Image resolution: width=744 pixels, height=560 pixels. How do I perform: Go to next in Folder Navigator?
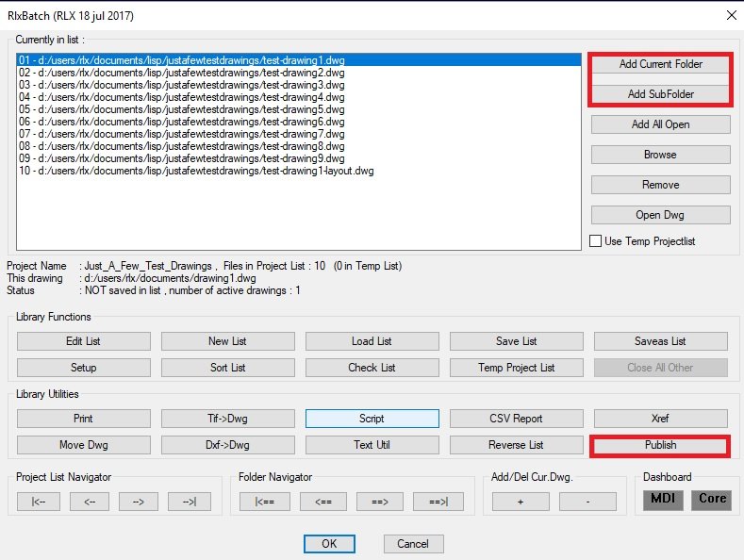click(x=380, y=502)
